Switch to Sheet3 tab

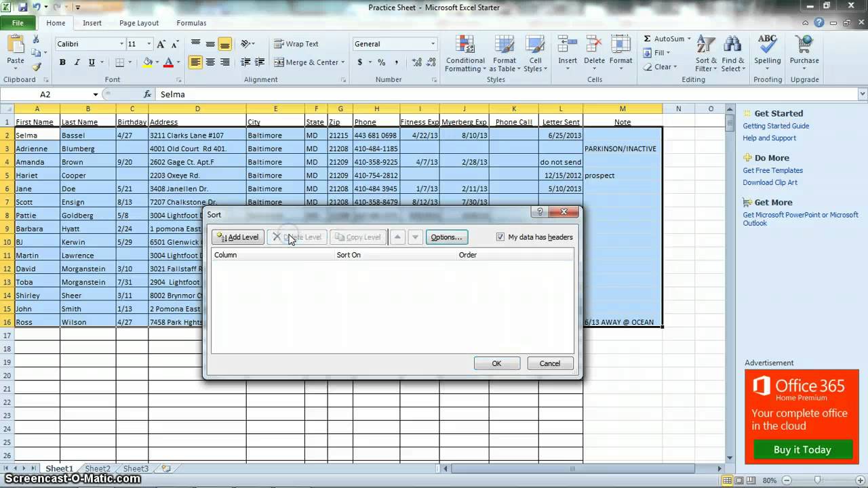[x=136, y=468]
